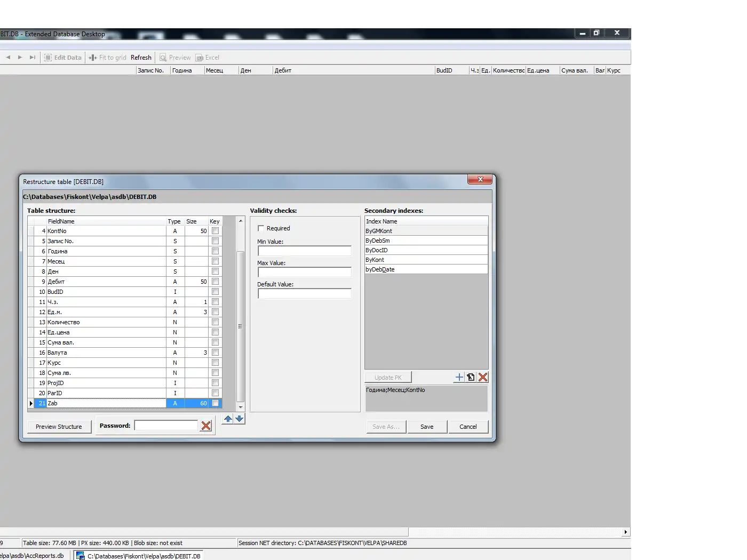This screenshot has width=747, height=560.
Task: Tick the Key checkbox for KontNo
Action: pyautogui.click(x=215, y=231)
